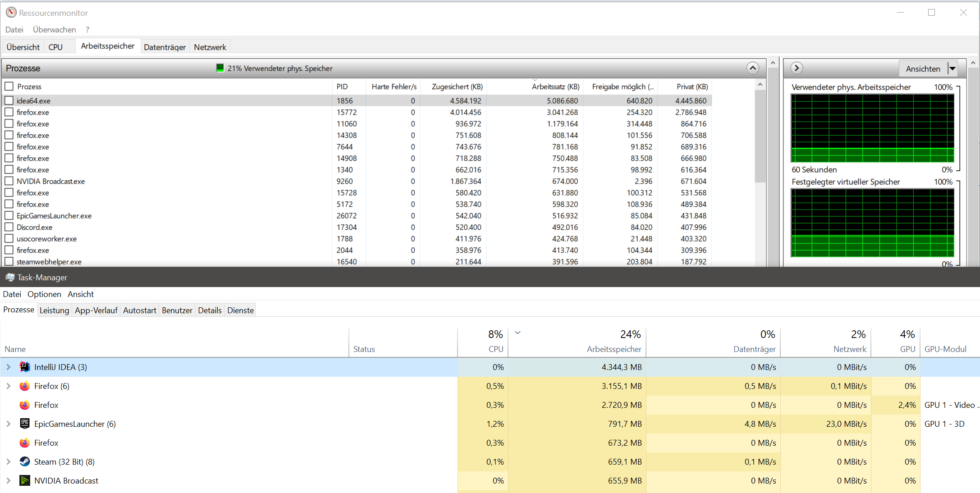The image size is (980, 493).
Task: Click the process list vertical scrollbar
Action: 760,135
